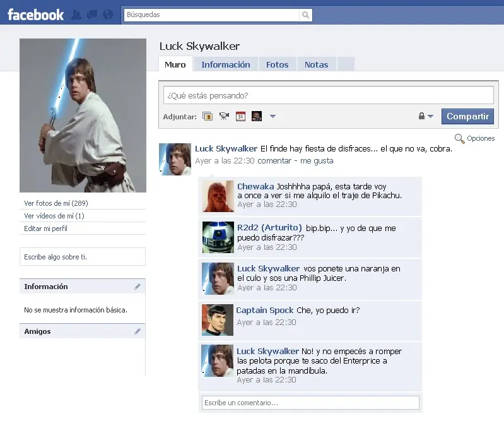Switch to the Muro tab
Image resolution: width=504 pixels, height=421 pixels.
point(175,64)
